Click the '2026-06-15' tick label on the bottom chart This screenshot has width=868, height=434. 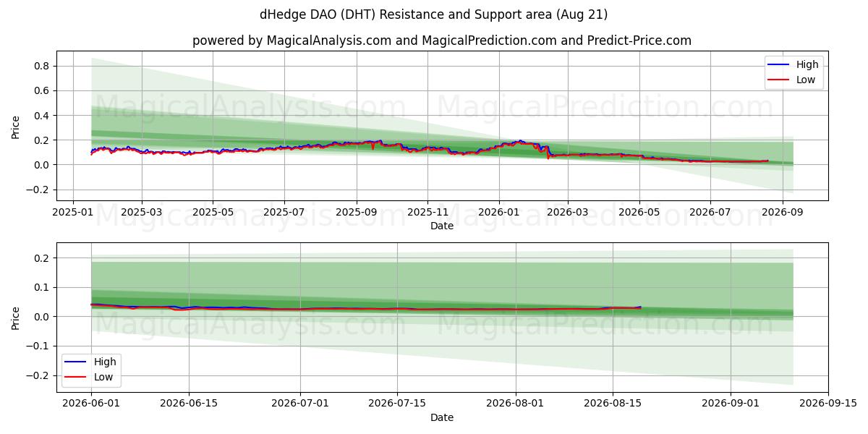(189, 405)
